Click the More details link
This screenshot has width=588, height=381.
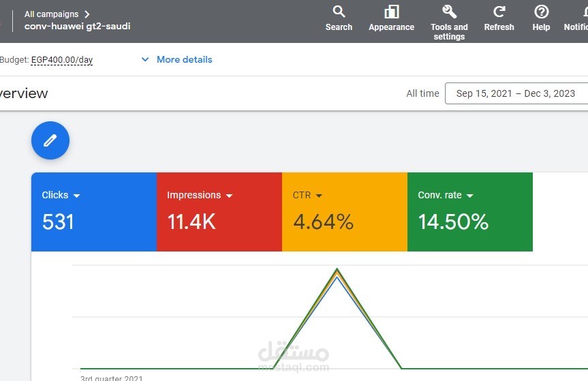point(184,59)
